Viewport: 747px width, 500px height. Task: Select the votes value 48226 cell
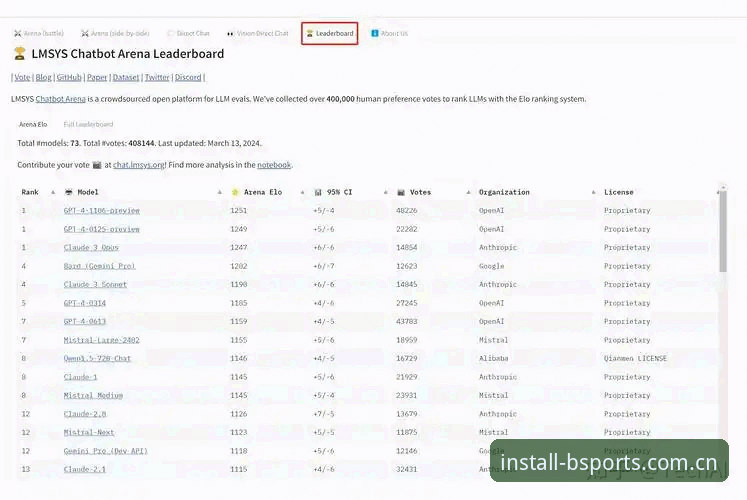click(x=406, y=210)
